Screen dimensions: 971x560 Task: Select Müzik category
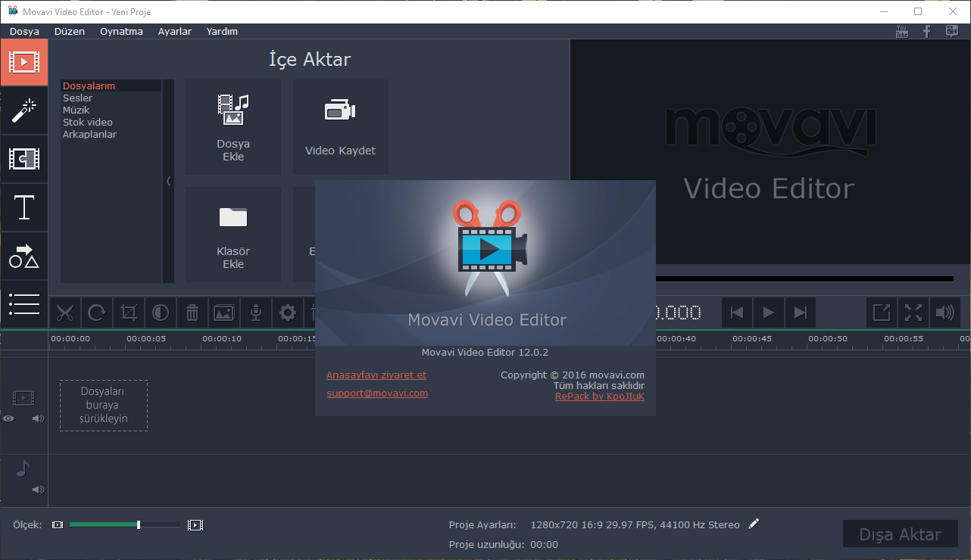[111, 110]
